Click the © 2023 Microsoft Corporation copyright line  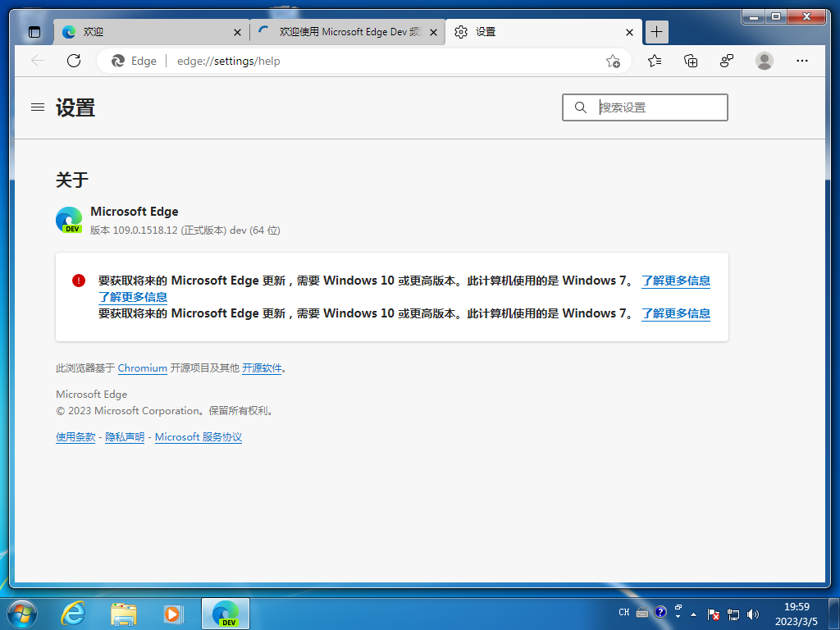tap(166, 411)
